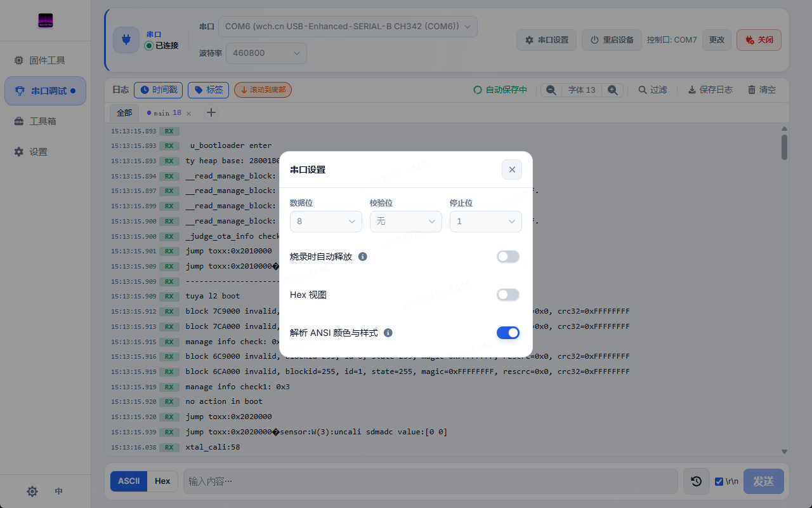
Task: Click the plug connection icon
Action: (126, 39)
